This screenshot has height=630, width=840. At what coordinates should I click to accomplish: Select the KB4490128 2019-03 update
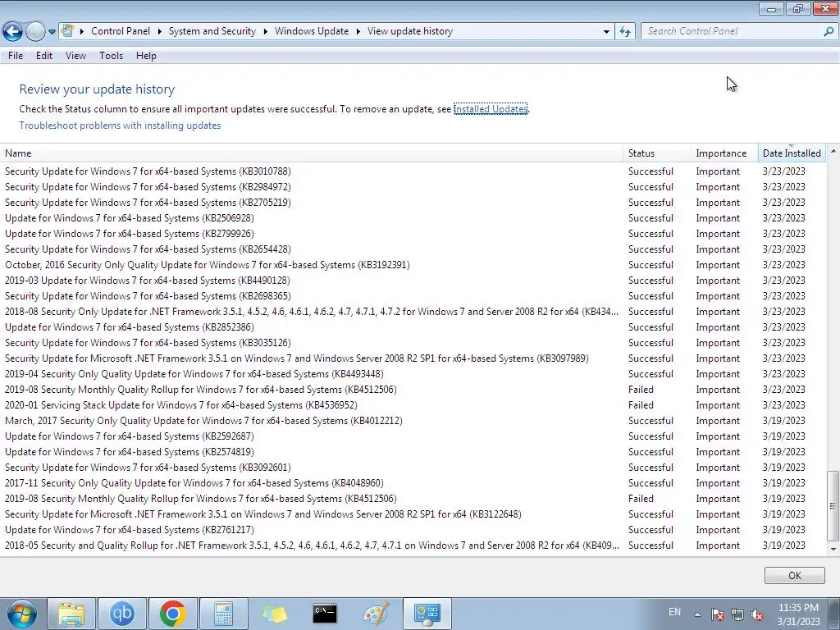(413, 281)
